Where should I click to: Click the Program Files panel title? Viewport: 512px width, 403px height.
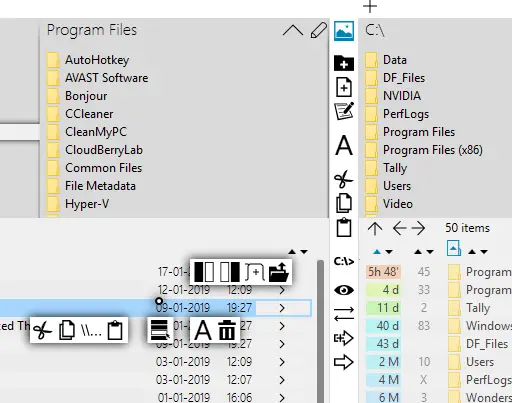click(92, 30)
